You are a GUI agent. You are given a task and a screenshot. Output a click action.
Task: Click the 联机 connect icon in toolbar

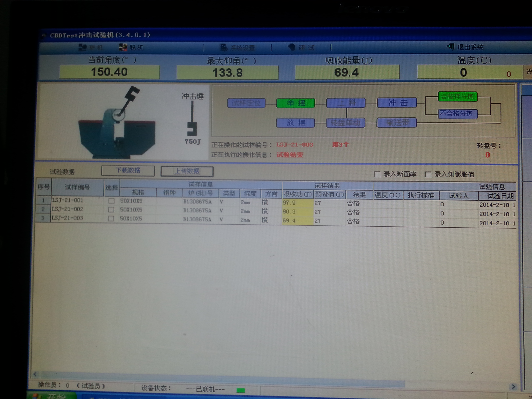tap(82, 47)
